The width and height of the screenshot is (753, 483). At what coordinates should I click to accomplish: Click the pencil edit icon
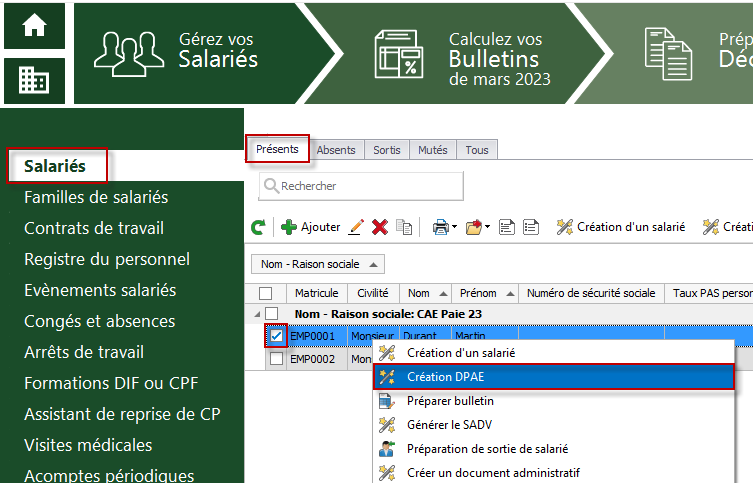pyautogui.click(x=355, y=228)
